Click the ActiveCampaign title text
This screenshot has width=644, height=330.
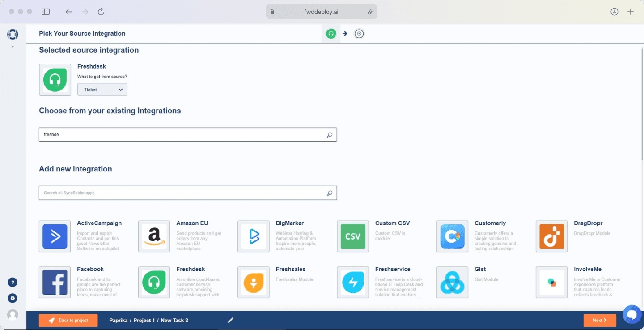tap(99, 223)
